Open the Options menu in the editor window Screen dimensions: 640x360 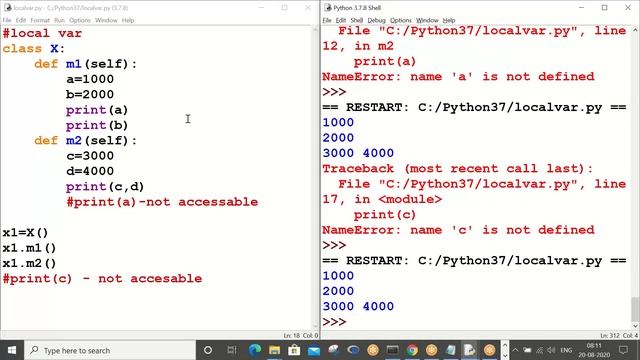80,20
